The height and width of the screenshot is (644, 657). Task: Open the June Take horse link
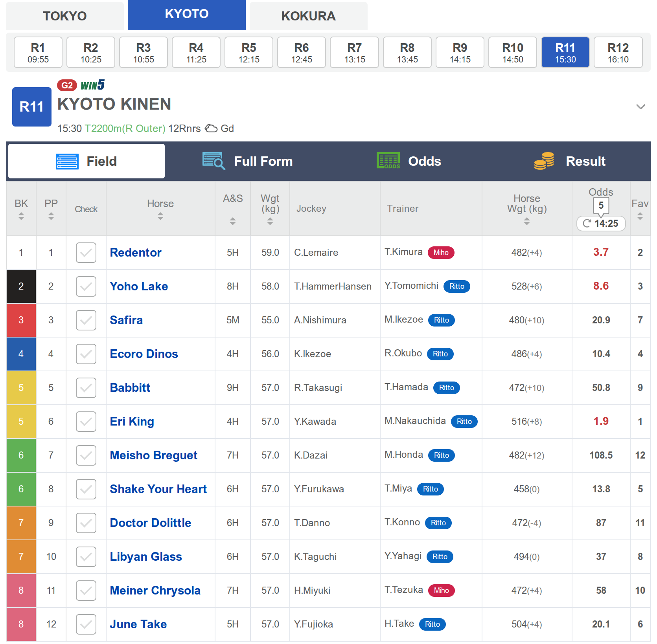click(x=138, y=624)
